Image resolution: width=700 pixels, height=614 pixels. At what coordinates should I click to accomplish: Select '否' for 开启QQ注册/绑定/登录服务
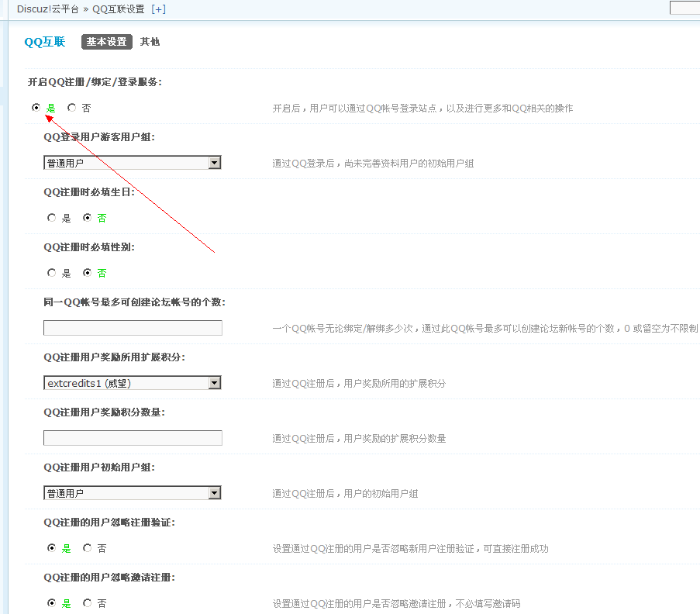coord(72,109)
